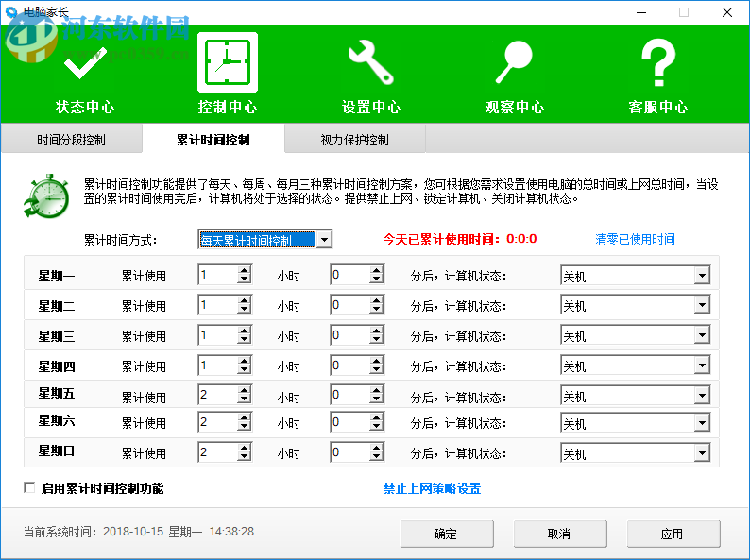This screenshot has height=560, width=750.
Task: Click the 当前系统时间 status text
Action: [139, 532]
